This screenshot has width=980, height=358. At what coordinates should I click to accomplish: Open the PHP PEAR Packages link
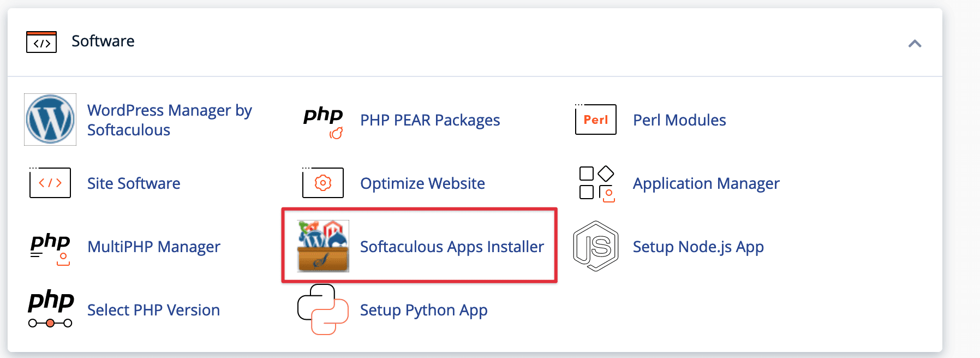pyautogui.click(x=430, y=120)
